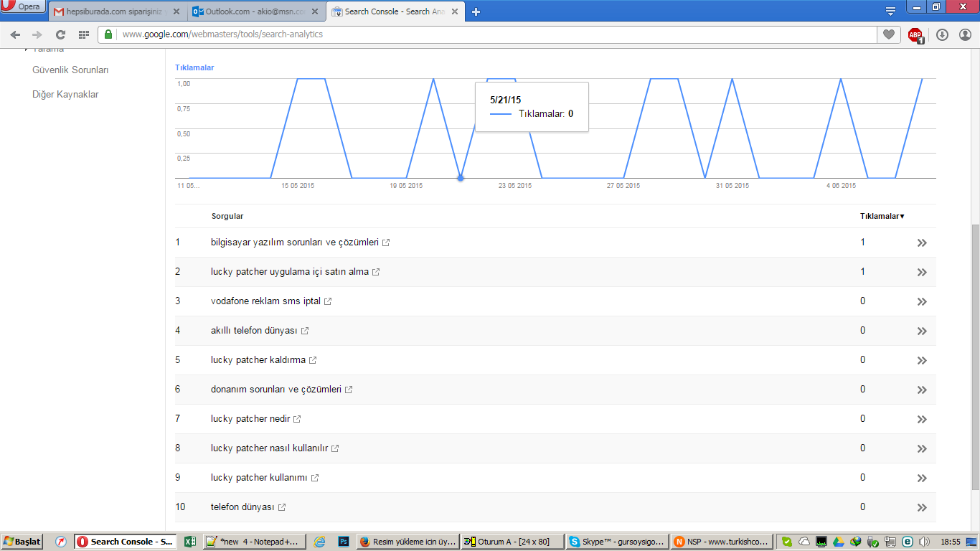Open Safari quick launch icon in taskbar
This screenshot has height=551, width=980.
60,542
